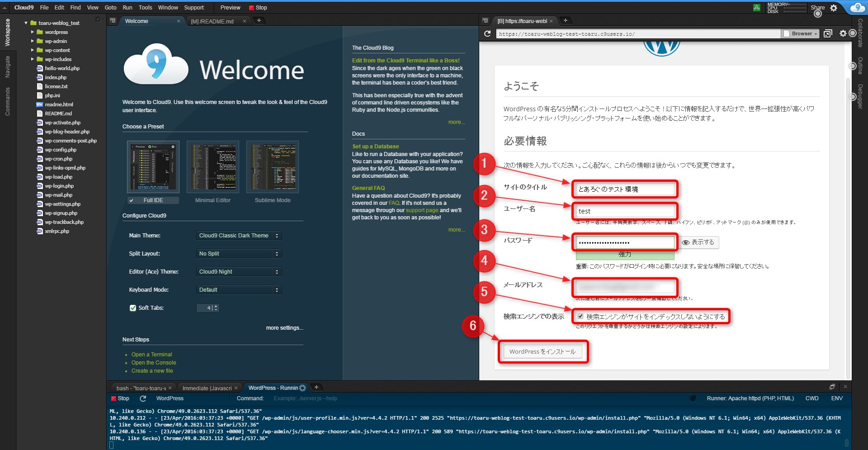Click the green user avatar icon in the menu bar

pyautogui.click(x=757, y=8)
